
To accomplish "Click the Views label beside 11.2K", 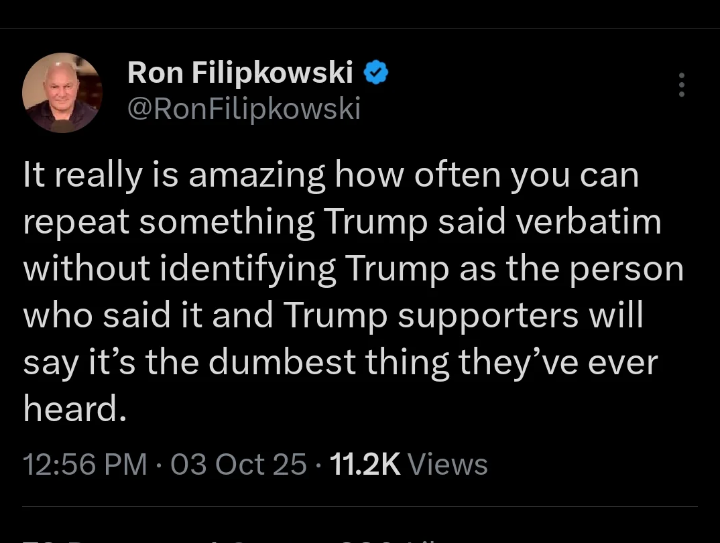I will pos(449,465).
